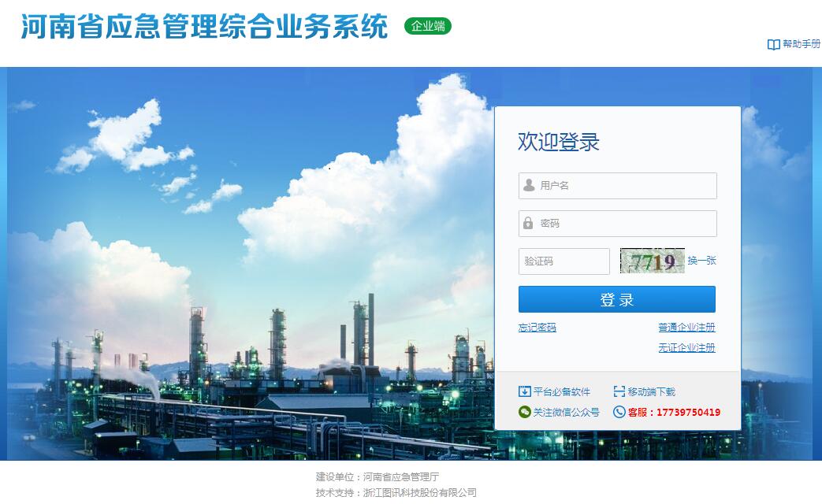The image size is (822, 504).
Task: Focus the 用户名 username input field
Action: pyautogui.click(x=618, y=186)
